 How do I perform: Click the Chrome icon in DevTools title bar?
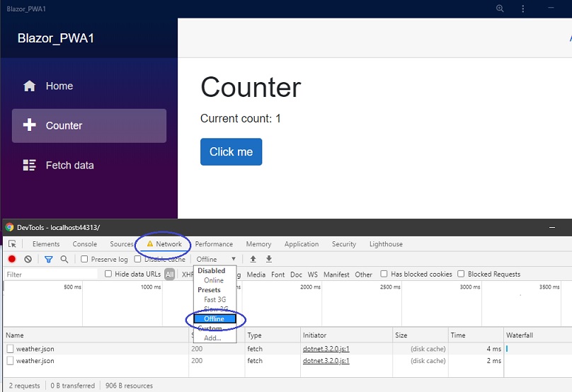click(9, 228)
